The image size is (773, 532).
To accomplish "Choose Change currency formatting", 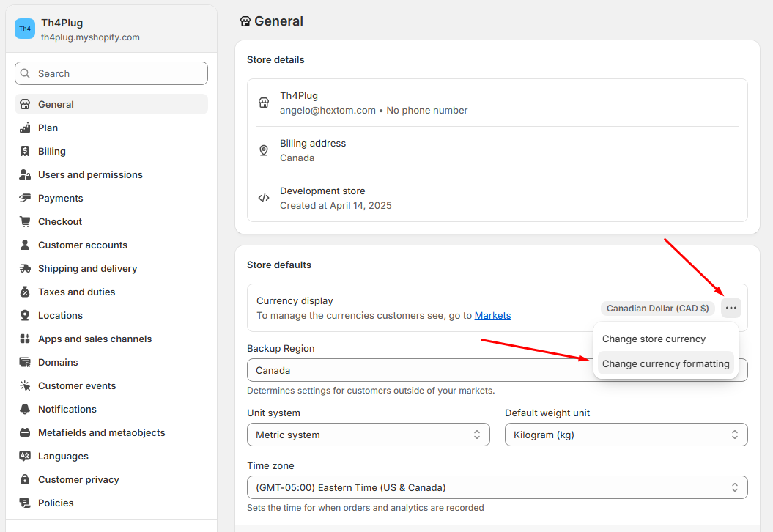I will click(665, 364).
